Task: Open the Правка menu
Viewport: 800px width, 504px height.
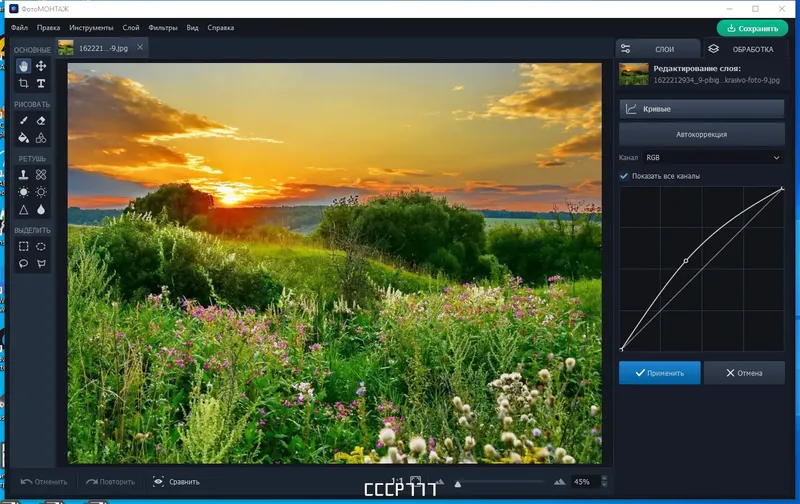Action: pos(48,28)
